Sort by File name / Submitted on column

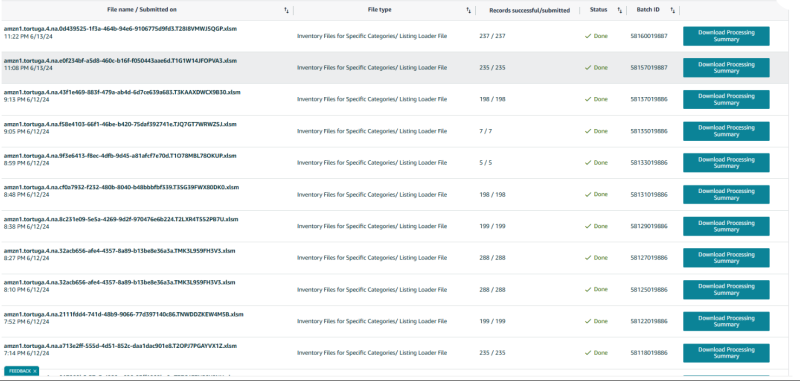click(x=286, y=10)
